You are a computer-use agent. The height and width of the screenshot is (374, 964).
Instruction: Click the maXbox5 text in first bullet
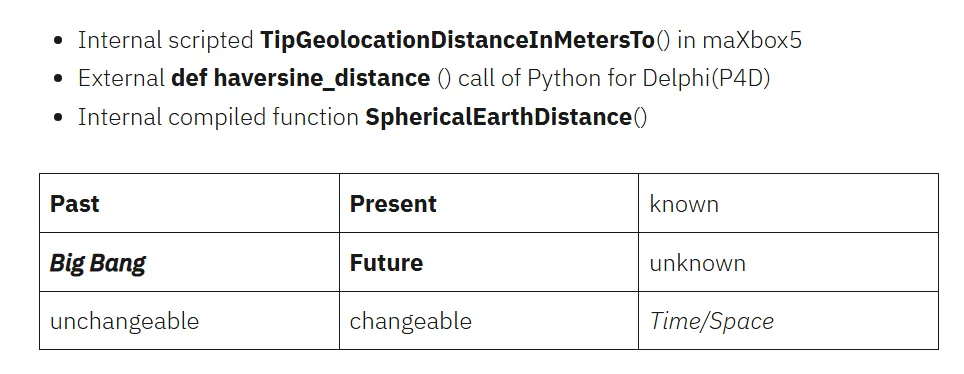coord(752,41)
